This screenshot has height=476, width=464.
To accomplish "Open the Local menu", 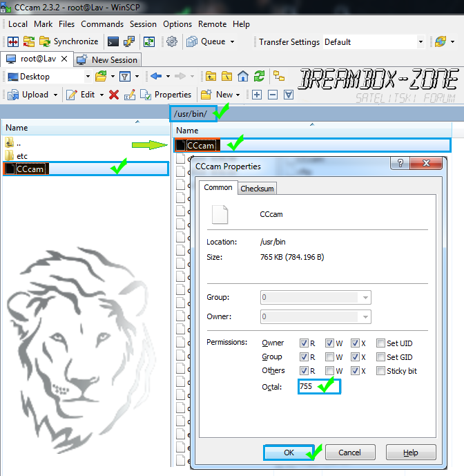I will tap(18, 24).
